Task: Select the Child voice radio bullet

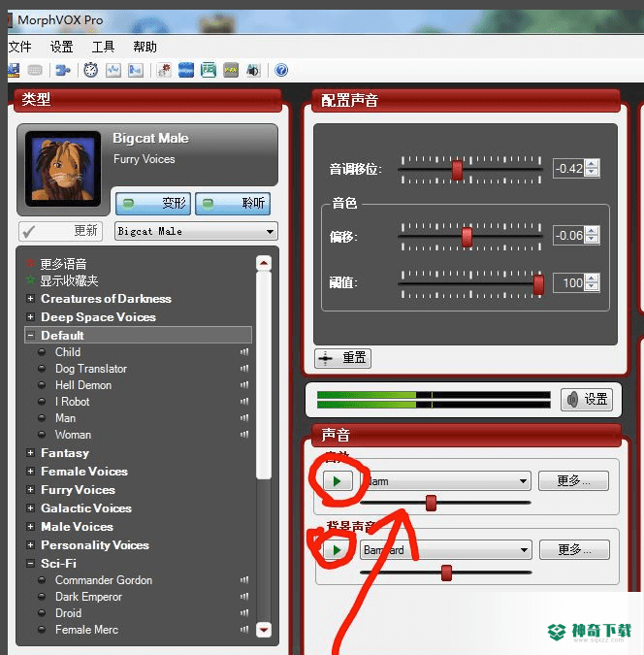Action: click(42, 352)
